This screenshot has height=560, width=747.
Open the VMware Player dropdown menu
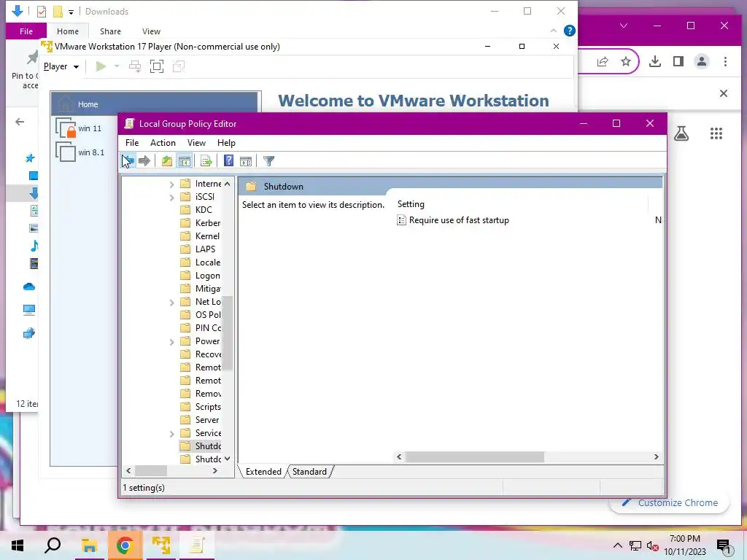tap(61, 66)
